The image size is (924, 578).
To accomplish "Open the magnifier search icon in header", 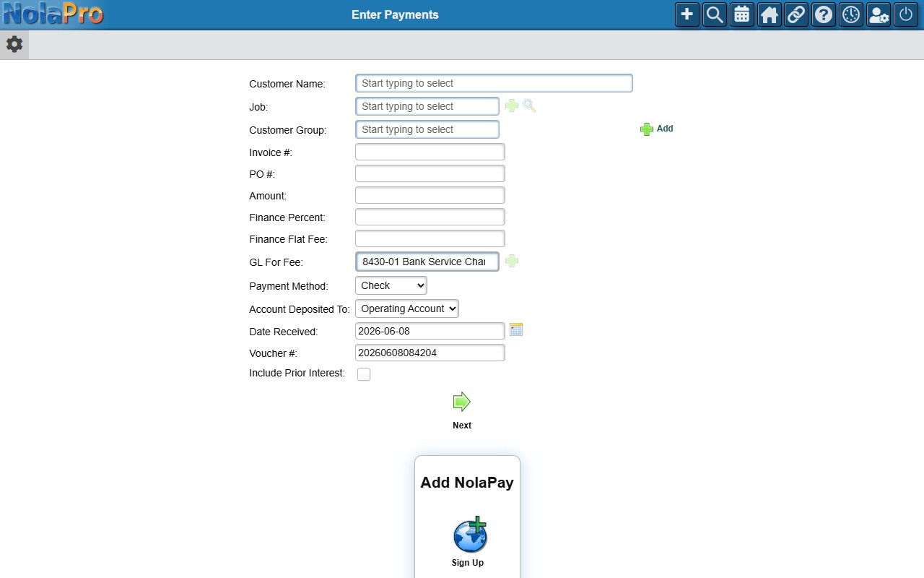I will coord(715,14).
